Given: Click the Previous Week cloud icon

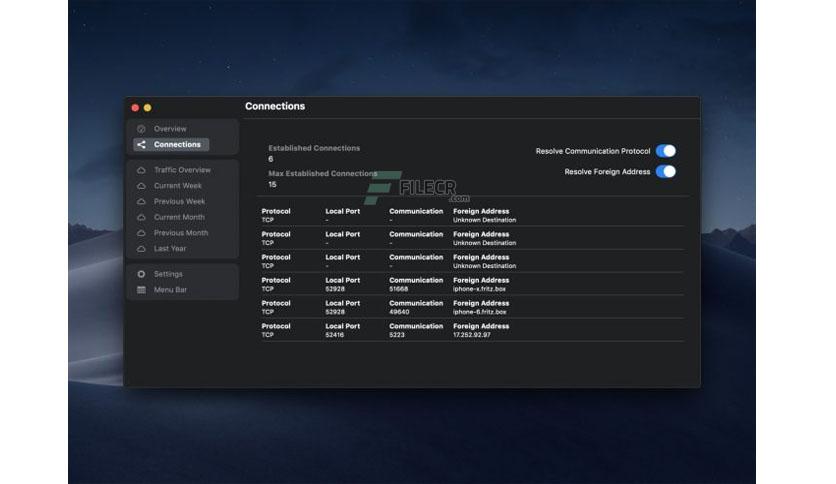Looking at the screenshot, I should 141,201.
